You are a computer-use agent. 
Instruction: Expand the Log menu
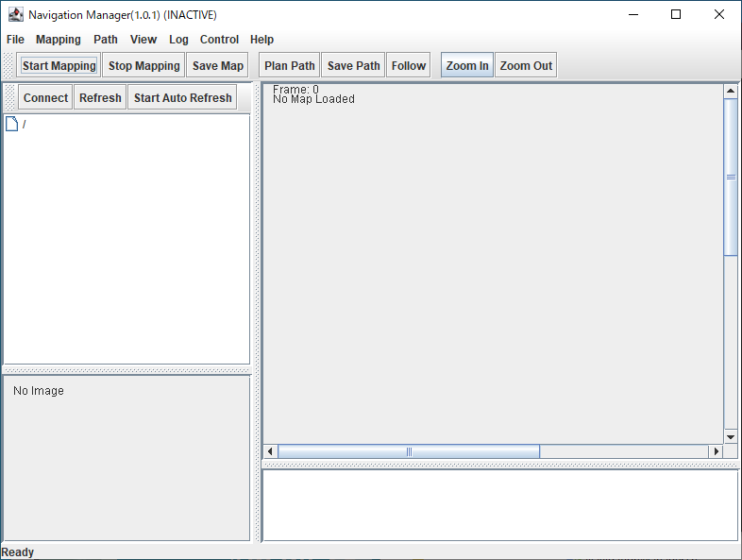tap(178, 40)
